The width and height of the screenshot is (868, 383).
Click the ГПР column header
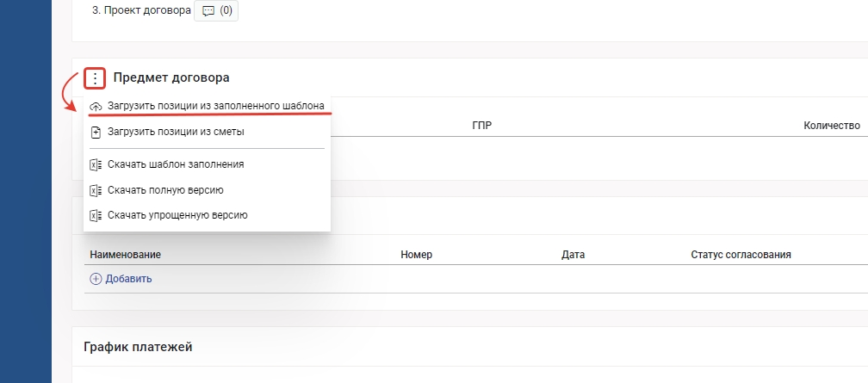(482, 126)
